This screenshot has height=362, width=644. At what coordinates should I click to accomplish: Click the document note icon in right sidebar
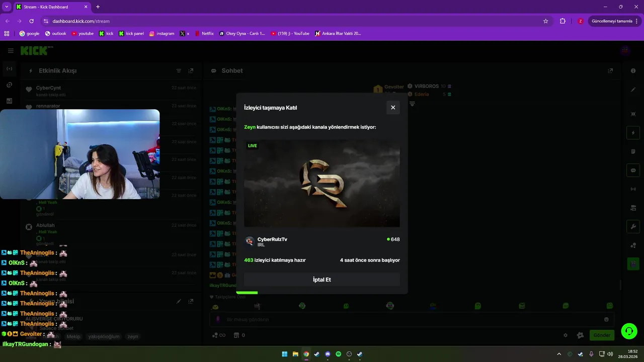633,151
